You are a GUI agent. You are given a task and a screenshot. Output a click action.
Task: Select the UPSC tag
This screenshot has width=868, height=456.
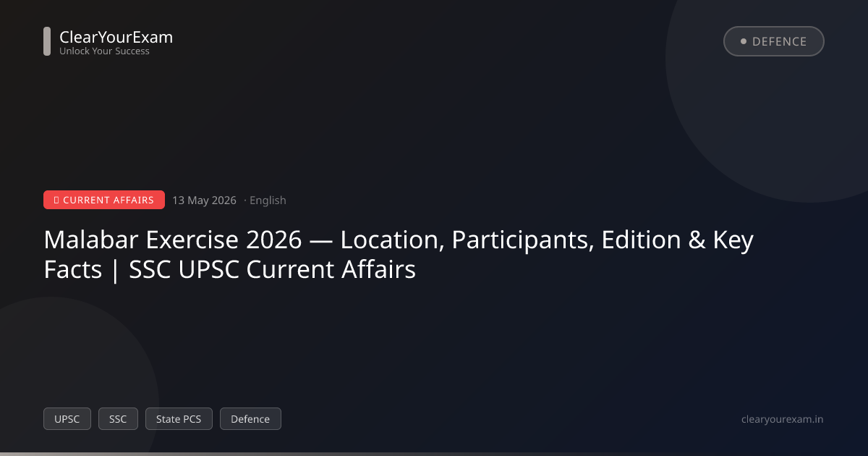click(x=67, y=419)
